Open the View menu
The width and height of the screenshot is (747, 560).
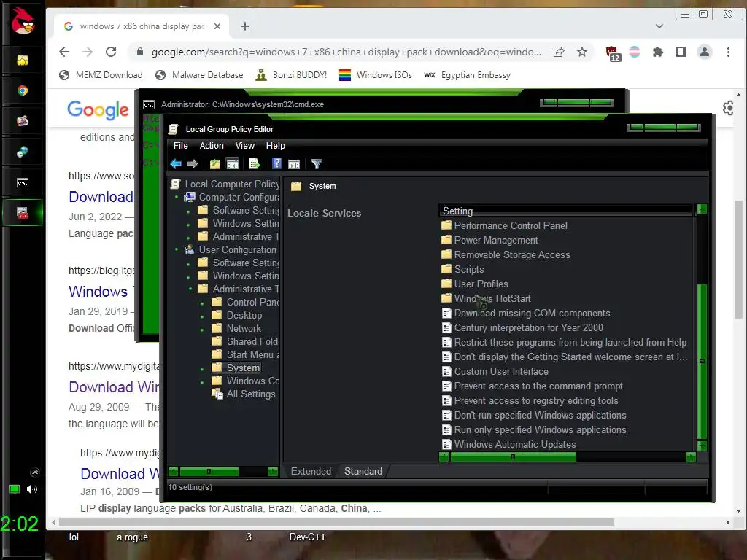(245, 146)
